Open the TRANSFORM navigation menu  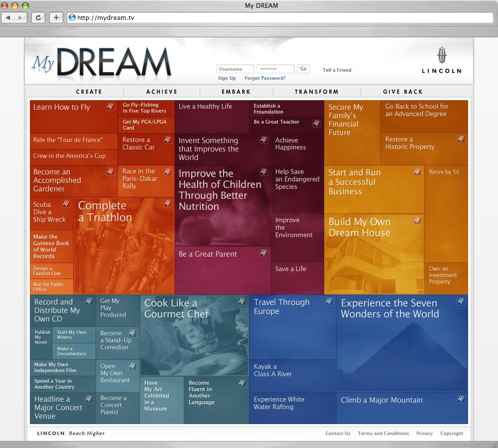point(317,92)
